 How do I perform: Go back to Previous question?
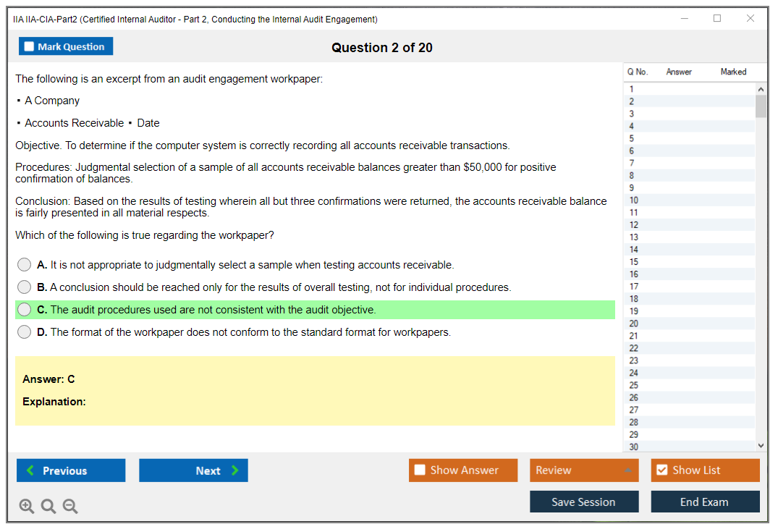[x=71, y=470]
